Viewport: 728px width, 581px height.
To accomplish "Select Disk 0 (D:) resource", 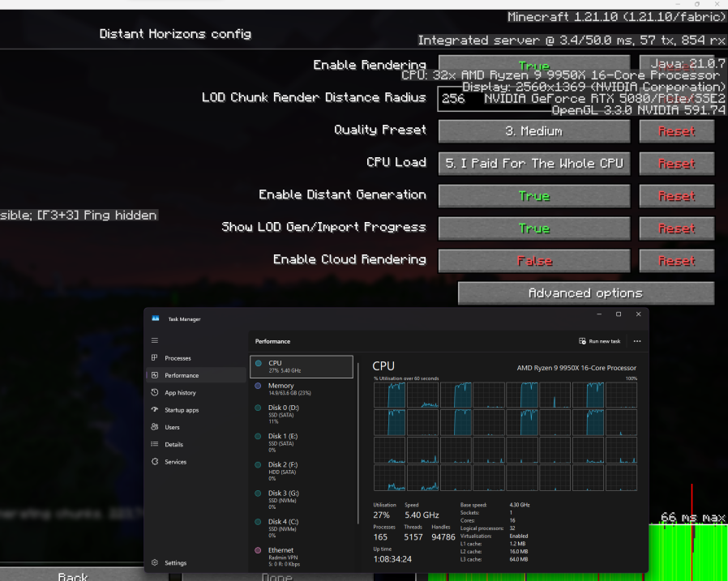I will click(302, 414).
